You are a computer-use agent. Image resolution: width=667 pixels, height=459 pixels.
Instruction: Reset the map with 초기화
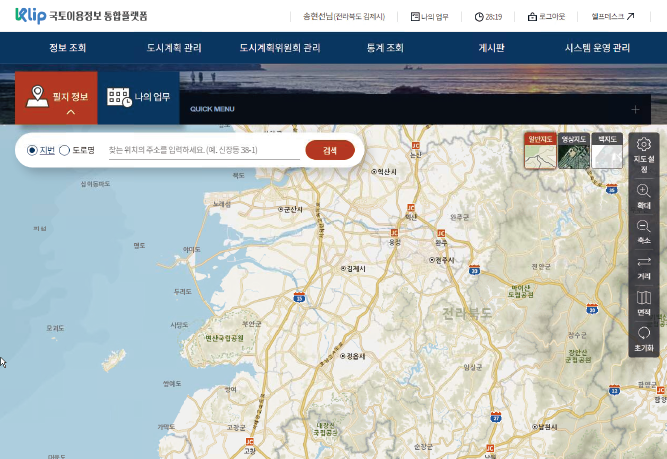643,339
